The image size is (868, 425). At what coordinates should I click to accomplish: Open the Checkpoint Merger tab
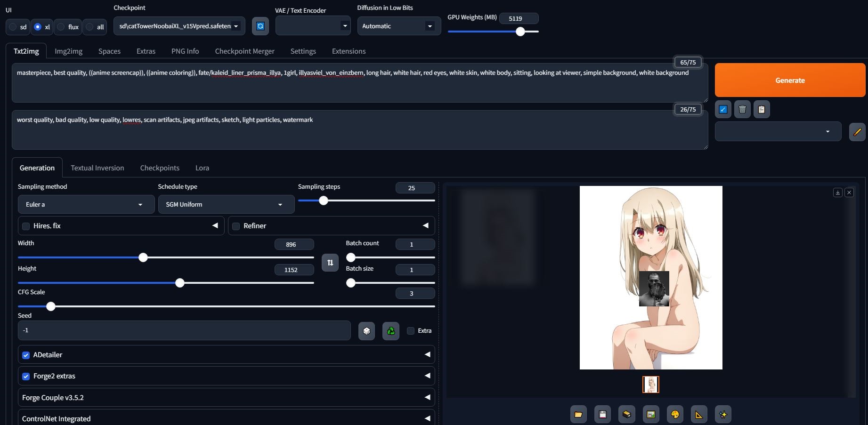(x=244, y=51)
